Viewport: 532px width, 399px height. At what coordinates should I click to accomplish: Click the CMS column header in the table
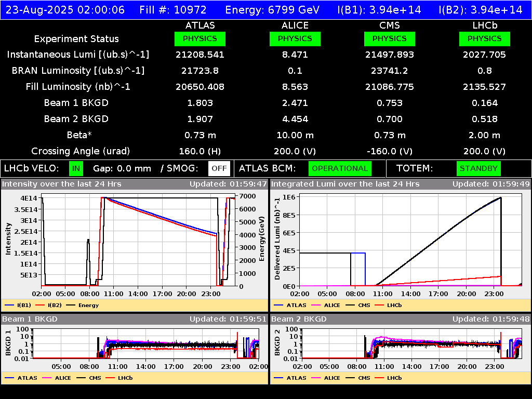coord(390,25)
